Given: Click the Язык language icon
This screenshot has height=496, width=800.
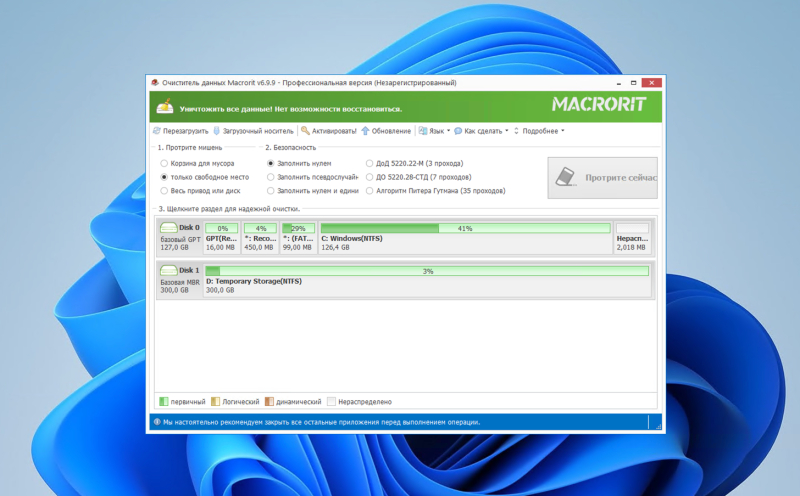Looking at the screenshot, I should pyautogui.click(x=423, y=131).
